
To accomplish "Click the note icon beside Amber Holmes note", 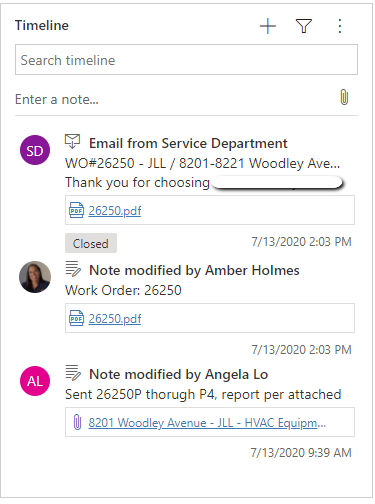I will tap(73, 269).
